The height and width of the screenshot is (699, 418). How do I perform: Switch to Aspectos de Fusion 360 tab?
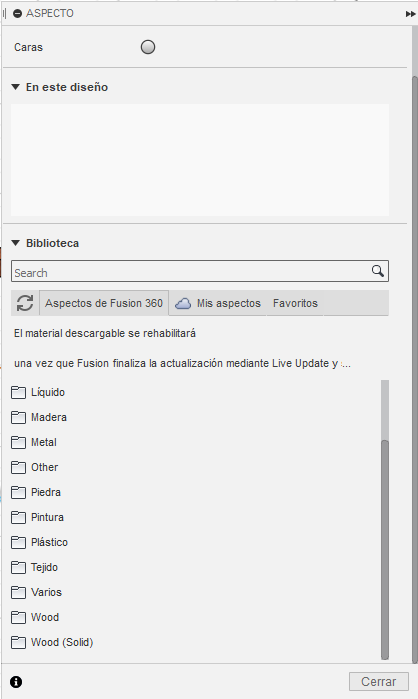coord(104,303)
